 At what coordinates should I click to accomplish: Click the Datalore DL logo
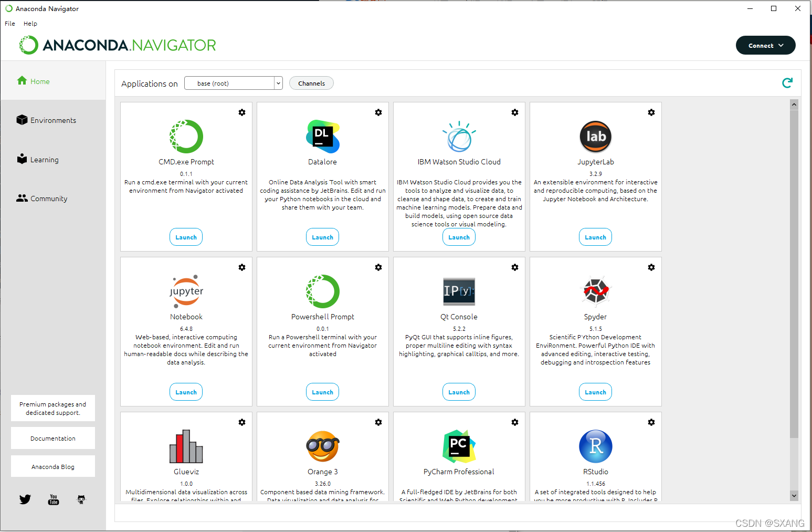tap(323, 137)
